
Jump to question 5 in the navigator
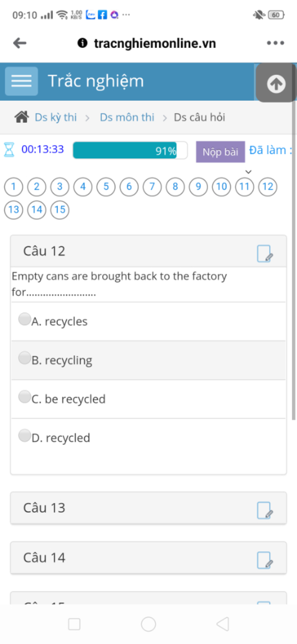click(x=106, y=186)
